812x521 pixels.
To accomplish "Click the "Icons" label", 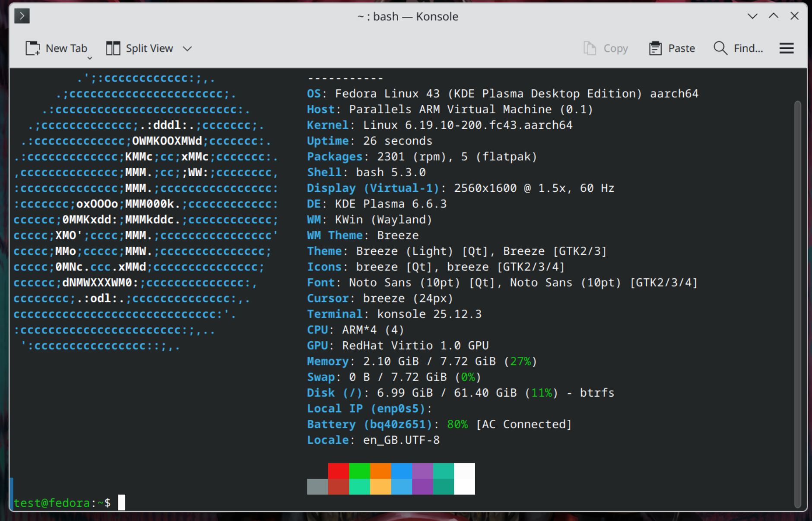I will (x=324, y=267).
